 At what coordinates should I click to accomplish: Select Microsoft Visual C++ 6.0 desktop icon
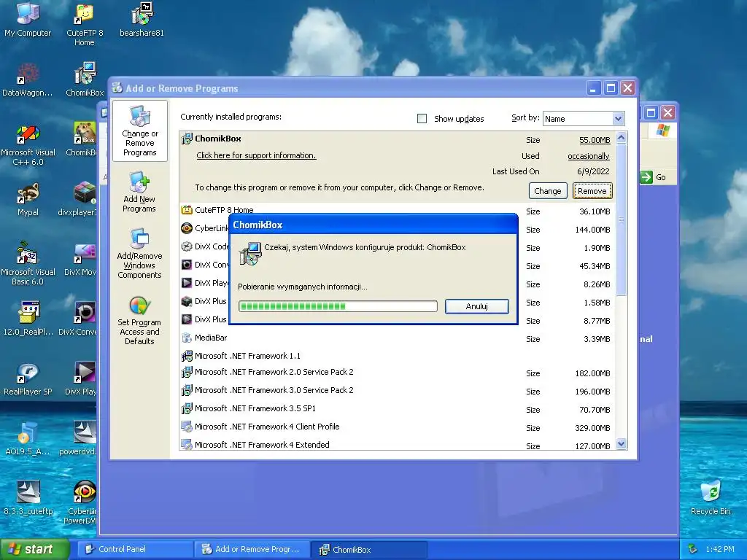(28, 144)
